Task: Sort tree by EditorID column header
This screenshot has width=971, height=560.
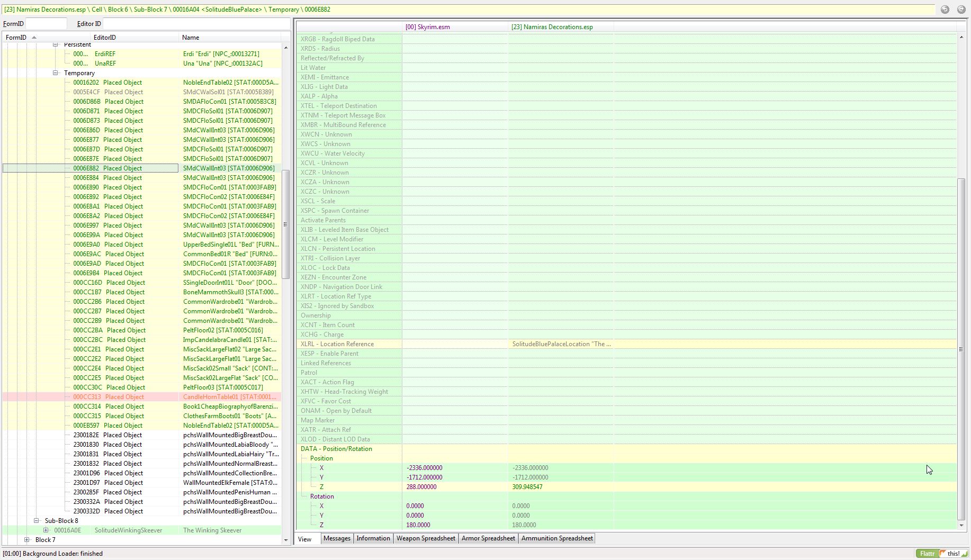Action: [135, 38]
